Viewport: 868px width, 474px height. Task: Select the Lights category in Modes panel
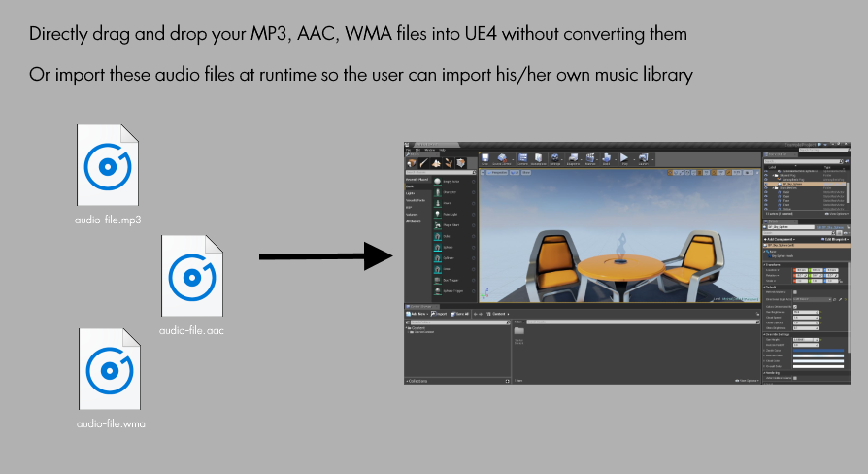point(410,193)
